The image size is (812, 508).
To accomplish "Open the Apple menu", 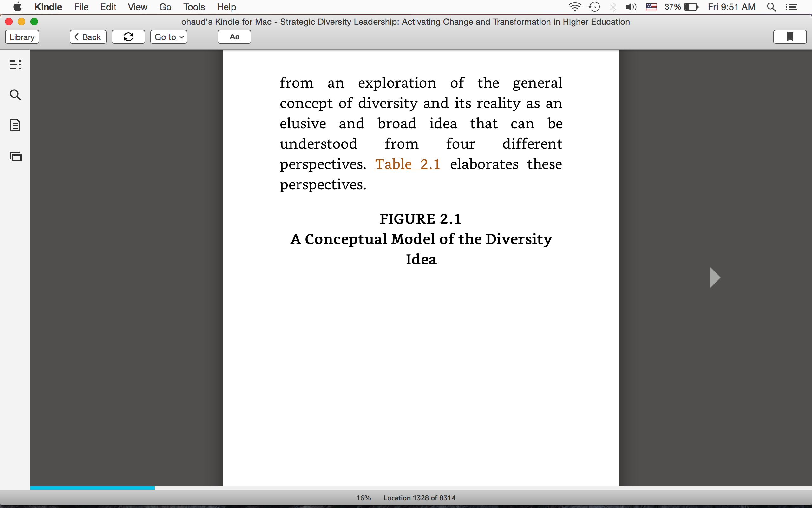I will click(17, 7).
